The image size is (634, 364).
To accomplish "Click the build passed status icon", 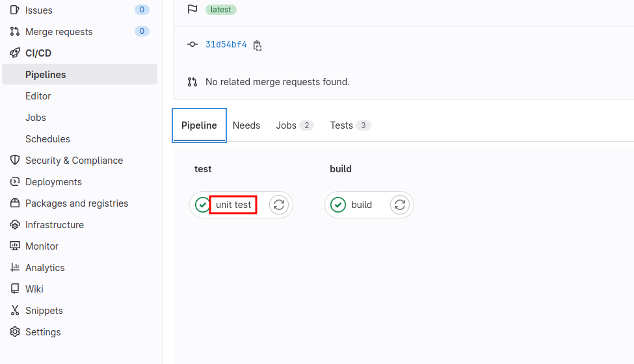I will point(338,205).
